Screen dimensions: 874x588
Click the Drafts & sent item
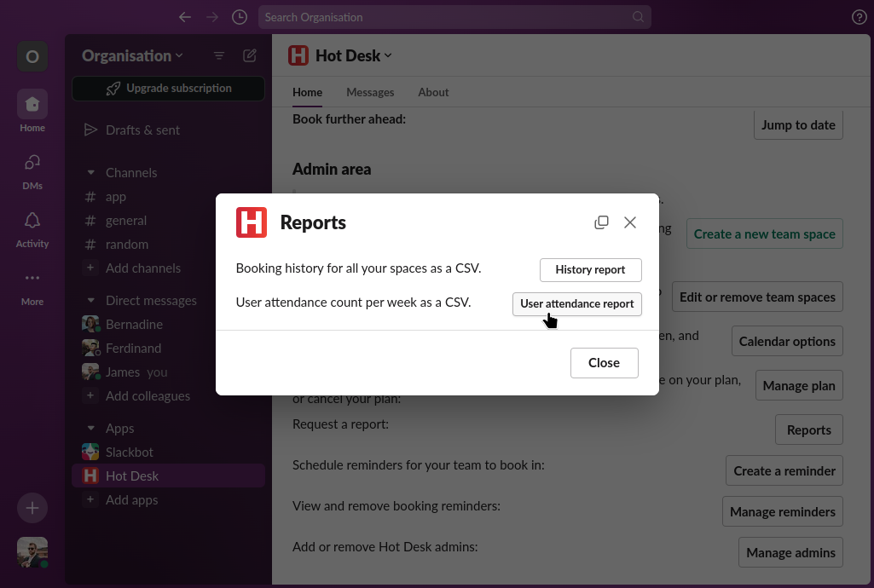coord(168,130)
